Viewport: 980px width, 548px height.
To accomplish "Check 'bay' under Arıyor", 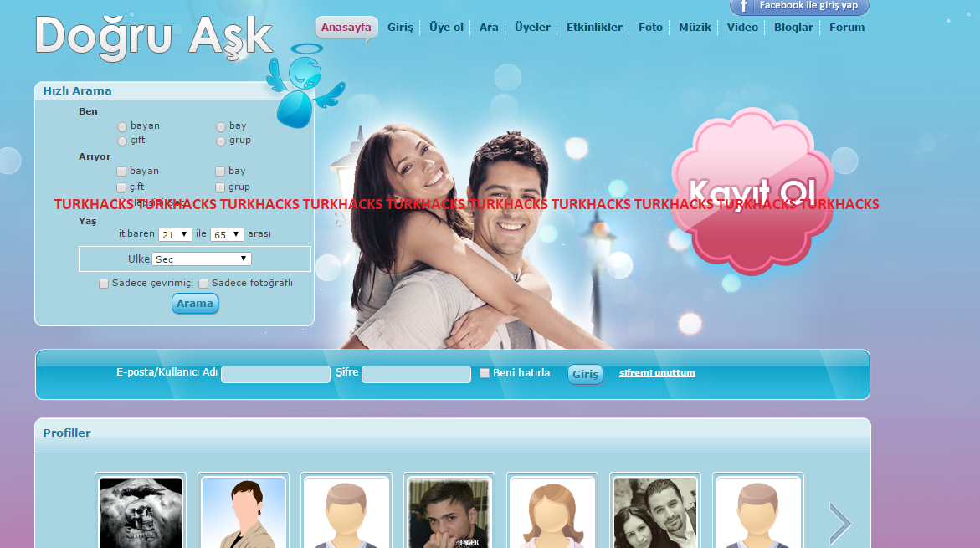I will pyautogui.click(x=220, y=172).
